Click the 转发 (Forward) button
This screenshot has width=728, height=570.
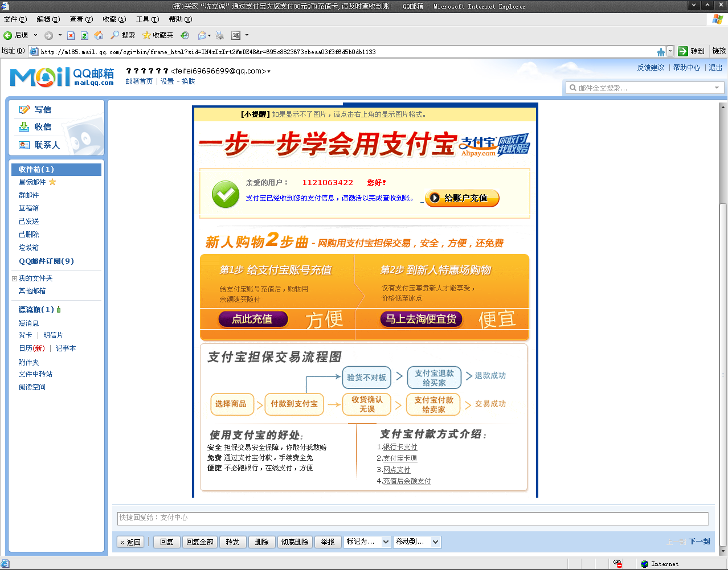[x=232, y=542]
